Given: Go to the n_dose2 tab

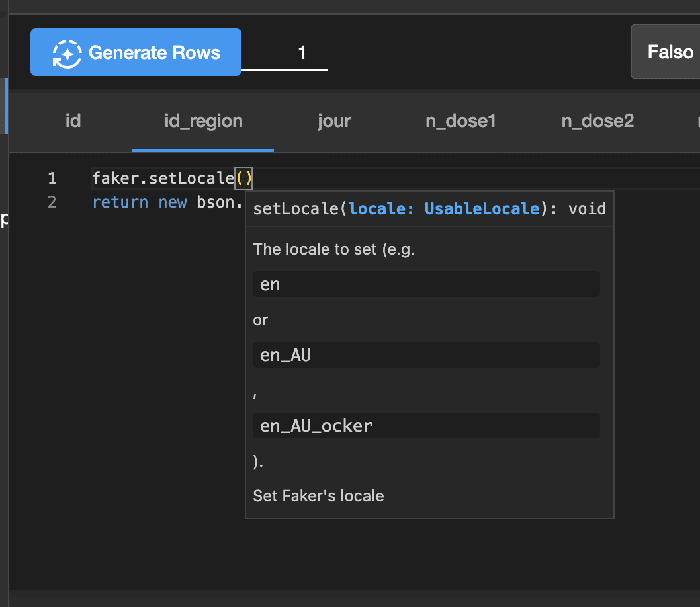Looking at the screenshot, I should coord(597,121).
